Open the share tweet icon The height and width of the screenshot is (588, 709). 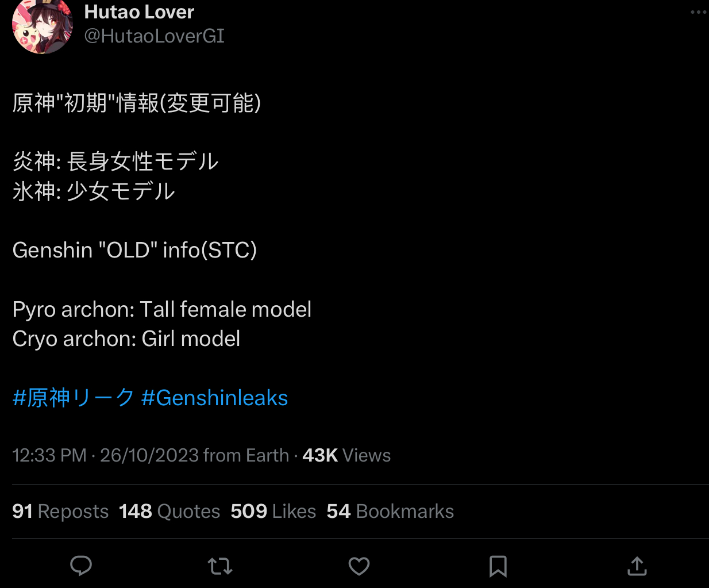tap(637, 566)
